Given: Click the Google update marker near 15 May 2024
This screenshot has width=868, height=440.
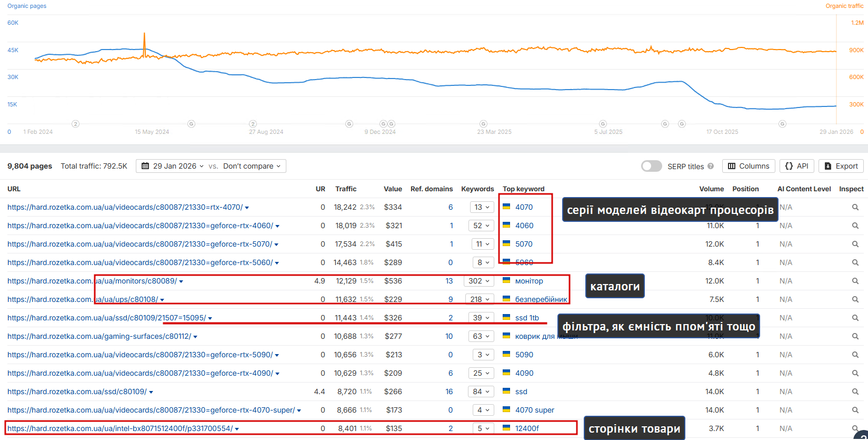Looking at the screenshot, I should pyautogui.click(x=192, y=124).
